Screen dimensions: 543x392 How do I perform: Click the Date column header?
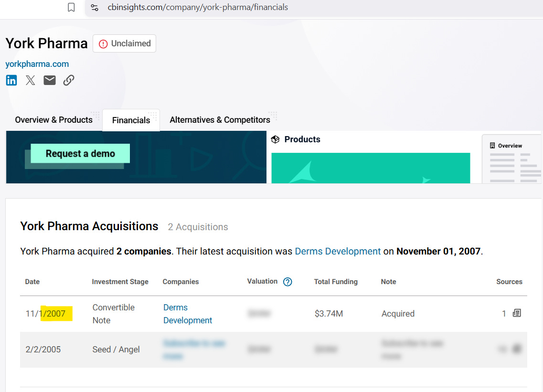pyautogui.click(x=32, y=282)
